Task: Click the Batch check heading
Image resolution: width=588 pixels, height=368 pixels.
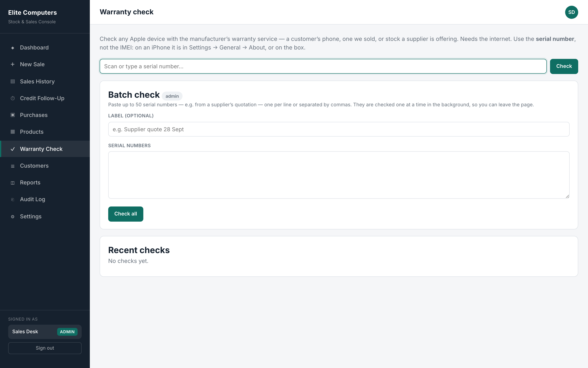Action: [134, 95]
